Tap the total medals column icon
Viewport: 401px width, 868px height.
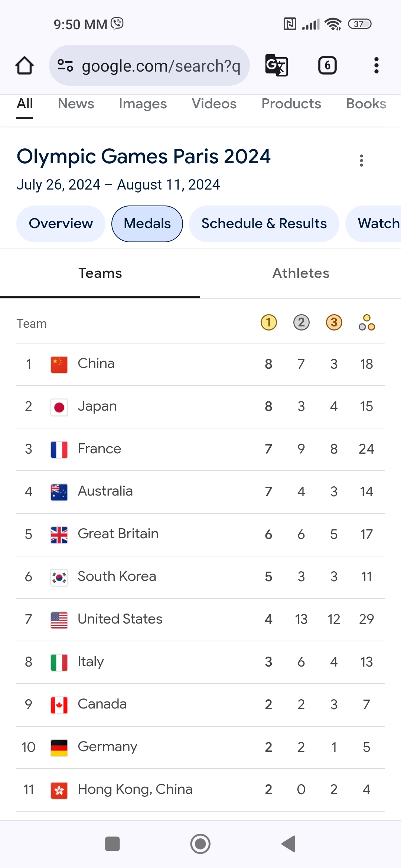click(367, 323)
